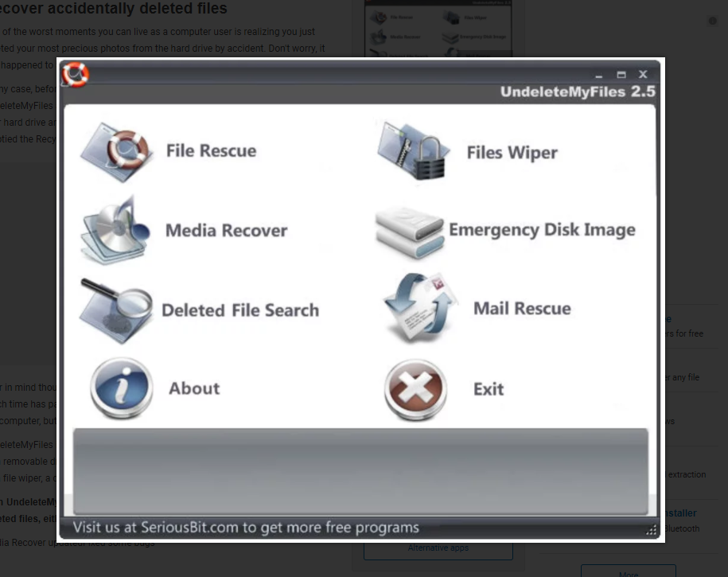The width and height of the screenshot is (728, 577).
Task: Click the UndeleteMyFiles 2.5 title text
Action: pos(578,92)
